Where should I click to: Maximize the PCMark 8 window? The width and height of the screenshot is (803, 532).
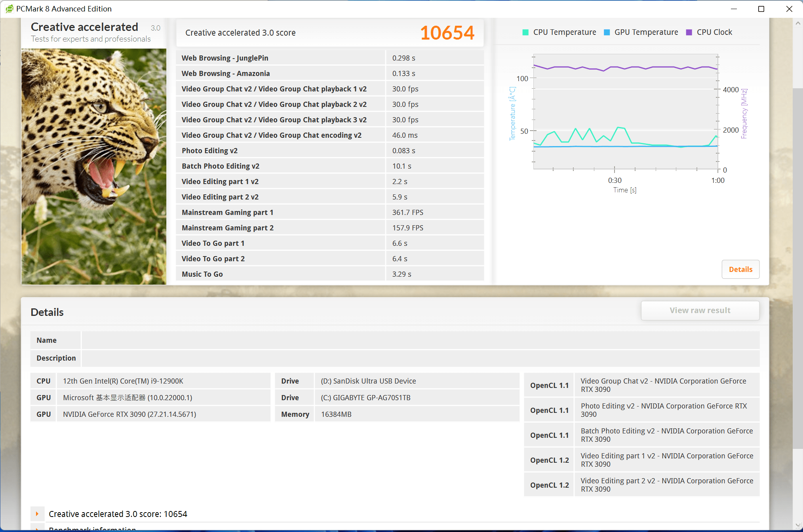pyautogui.click(x=761, y=9)
